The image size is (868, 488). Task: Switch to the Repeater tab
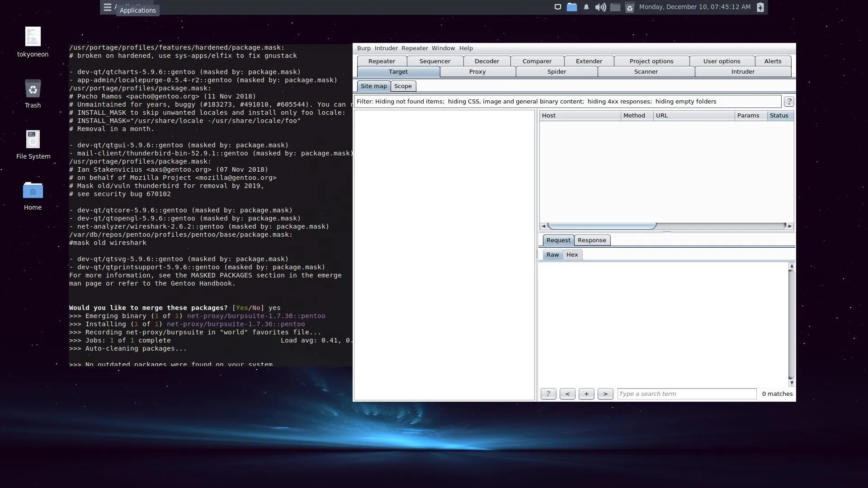point(382,61)
